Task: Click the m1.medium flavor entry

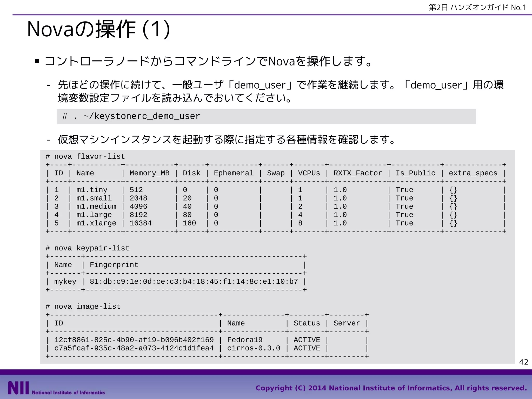Action: pos(96,207)
